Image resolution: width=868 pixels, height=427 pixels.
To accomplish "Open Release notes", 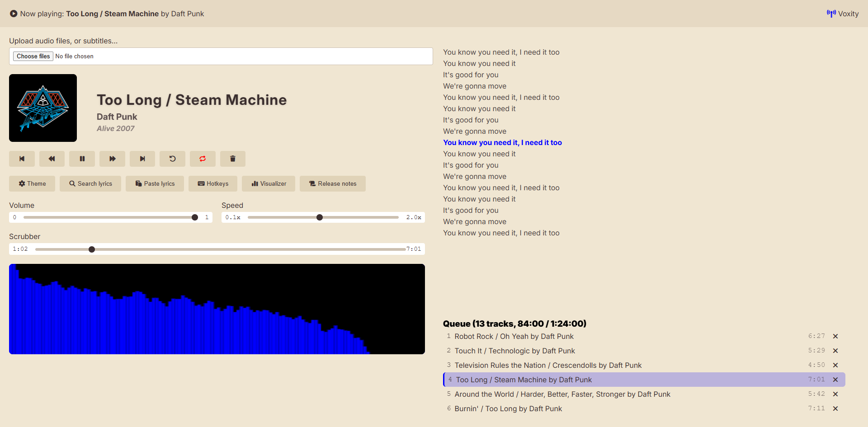I will 333,183.
